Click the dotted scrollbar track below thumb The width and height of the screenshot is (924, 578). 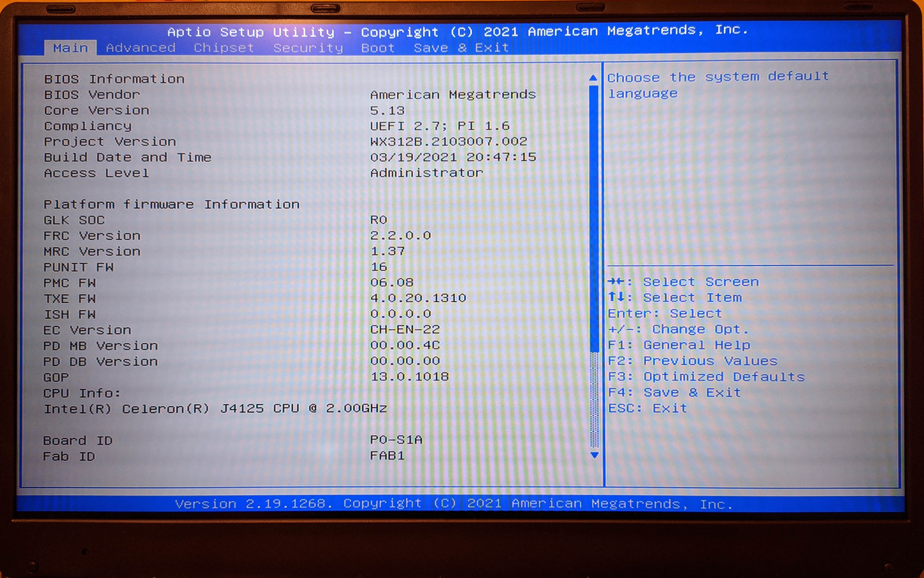594,399
